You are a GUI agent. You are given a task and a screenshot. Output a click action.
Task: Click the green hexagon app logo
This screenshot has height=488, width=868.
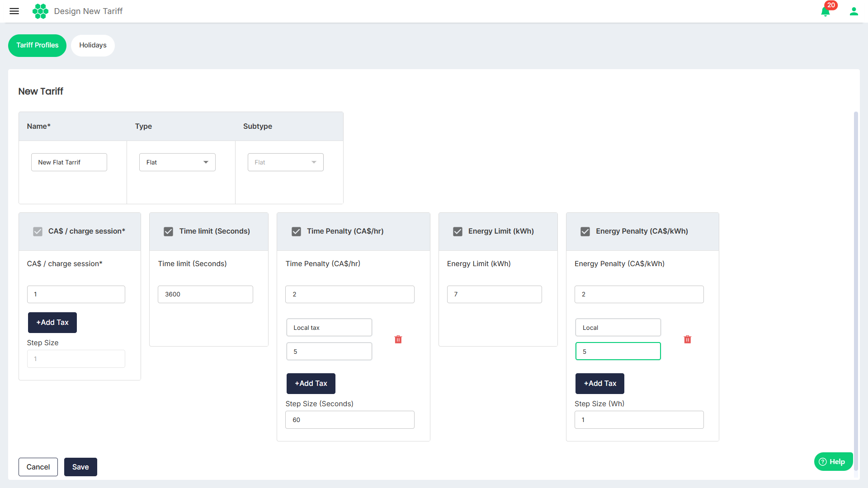40,11
